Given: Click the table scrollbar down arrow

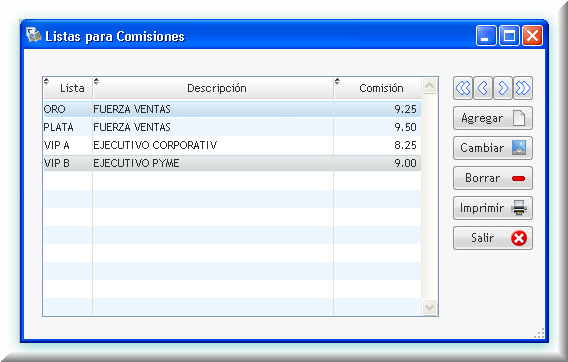Looking at the screenshot, I should (x=430, y=308).
